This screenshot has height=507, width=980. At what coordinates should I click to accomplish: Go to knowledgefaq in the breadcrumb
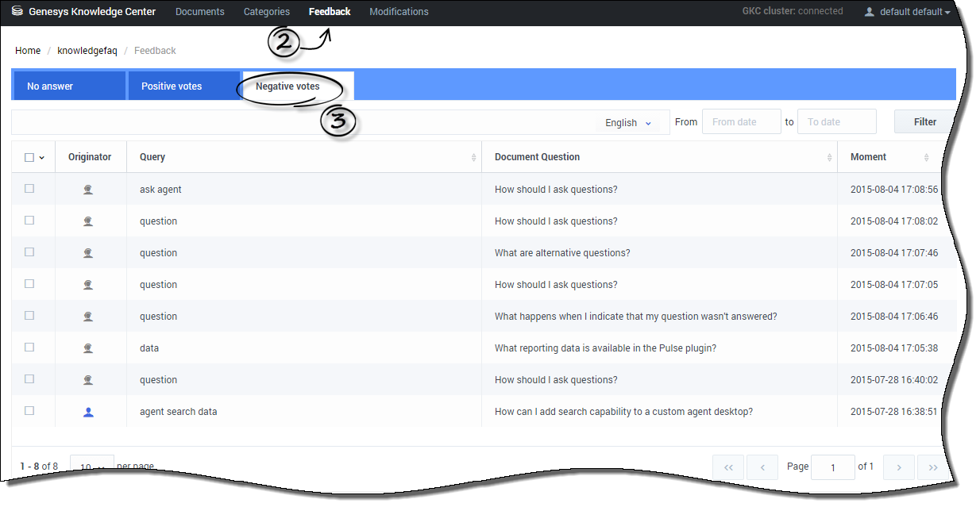[x=87, y=51]
